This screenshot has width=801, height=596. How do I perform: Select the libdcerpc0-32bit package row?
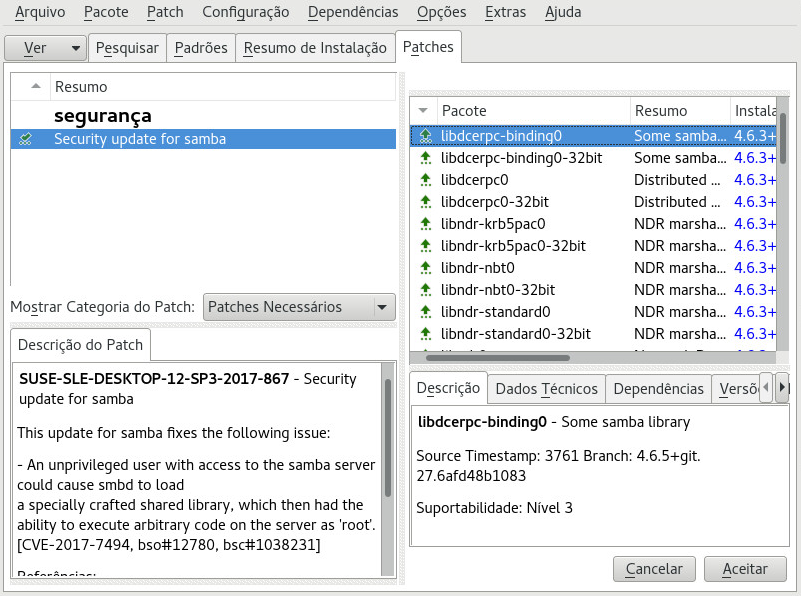tap(593, 202)
